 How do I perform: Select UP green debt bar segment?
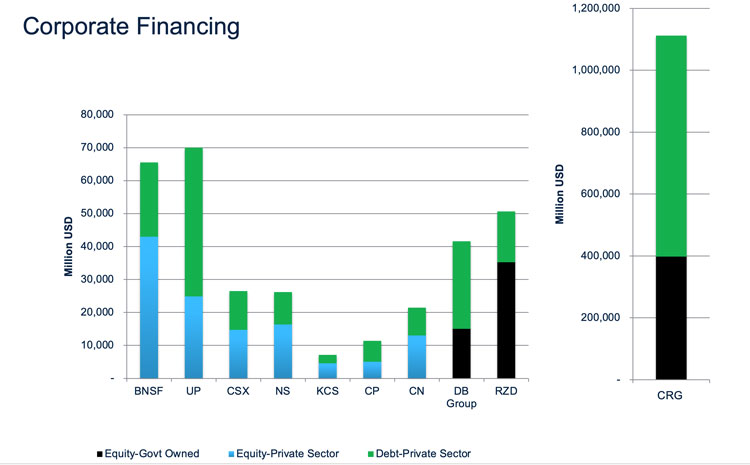click(x=193, y=222)
